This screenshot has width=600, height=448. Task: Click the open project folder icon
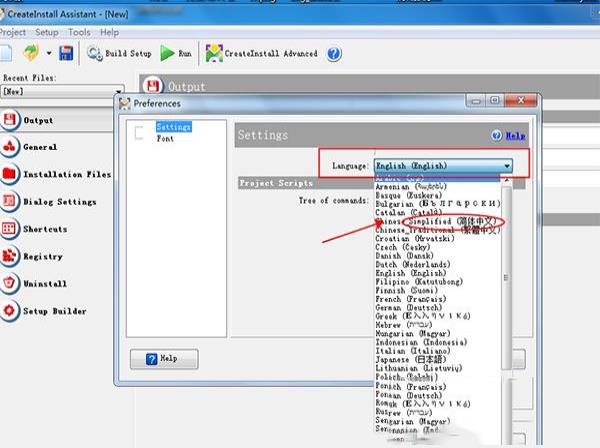31,53
